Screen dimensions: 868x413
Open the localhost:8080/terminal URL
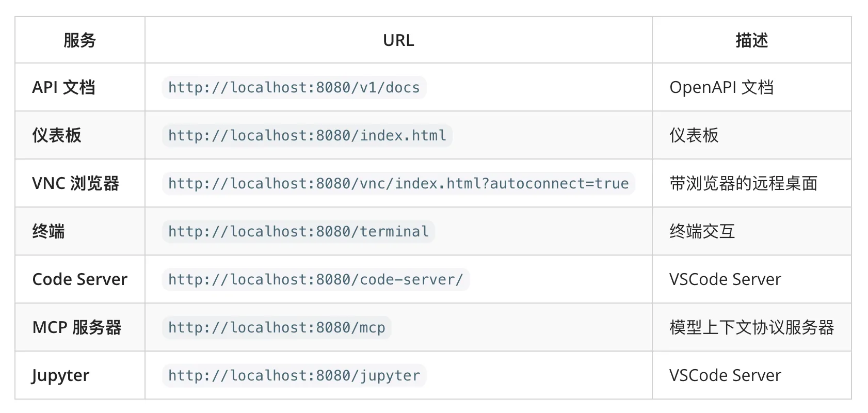coord(298,231)
